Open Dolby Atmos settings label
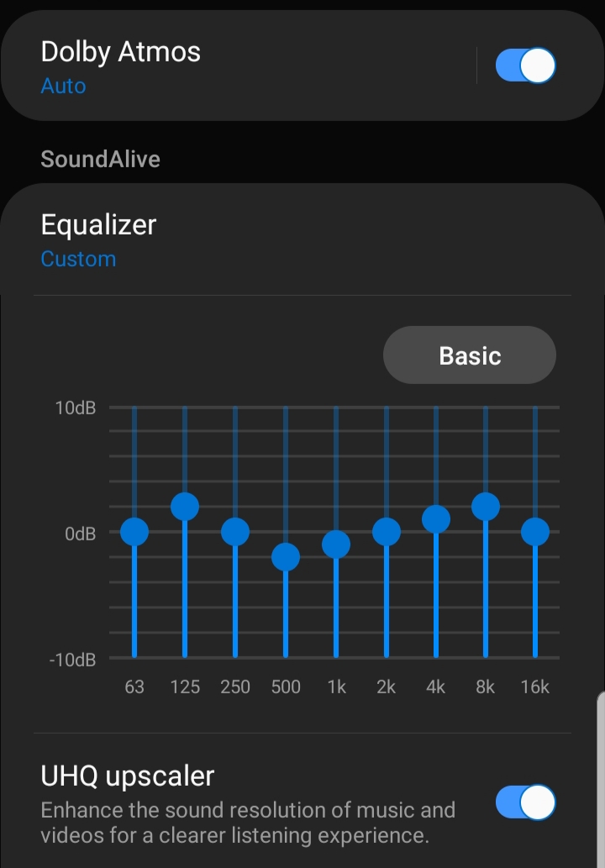Viewport: 605px width, 868px height. [121, 52]
